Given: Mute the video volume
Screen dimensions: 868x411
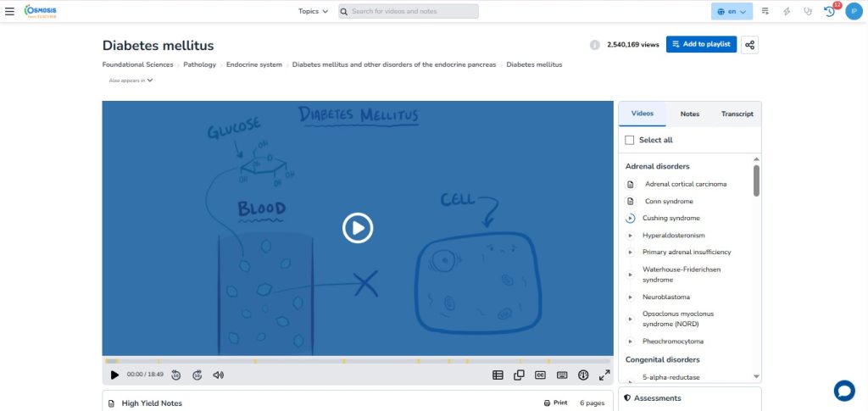Looking at the screenshot, I should 218,375.
